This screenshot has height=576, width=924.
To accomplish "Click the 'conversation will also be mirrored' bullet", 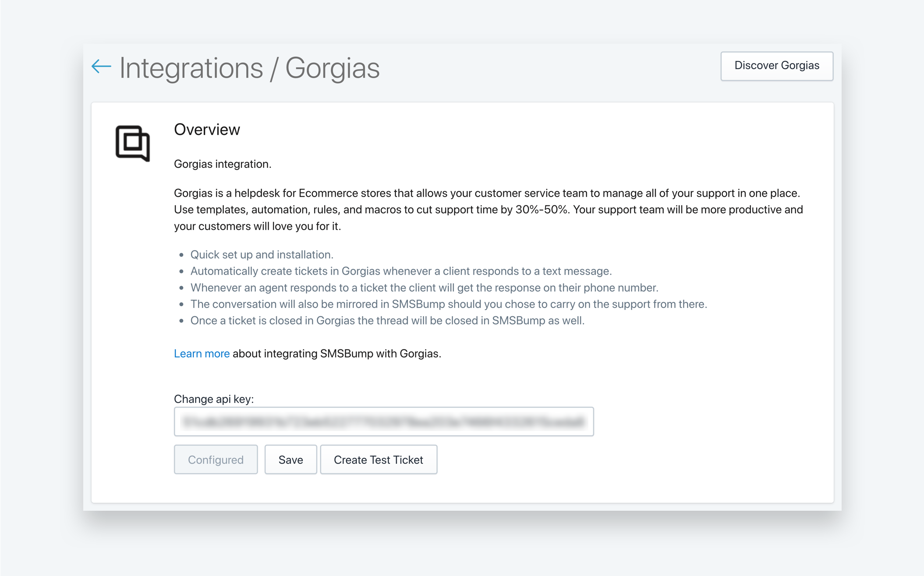I will (x=449, y=304).
